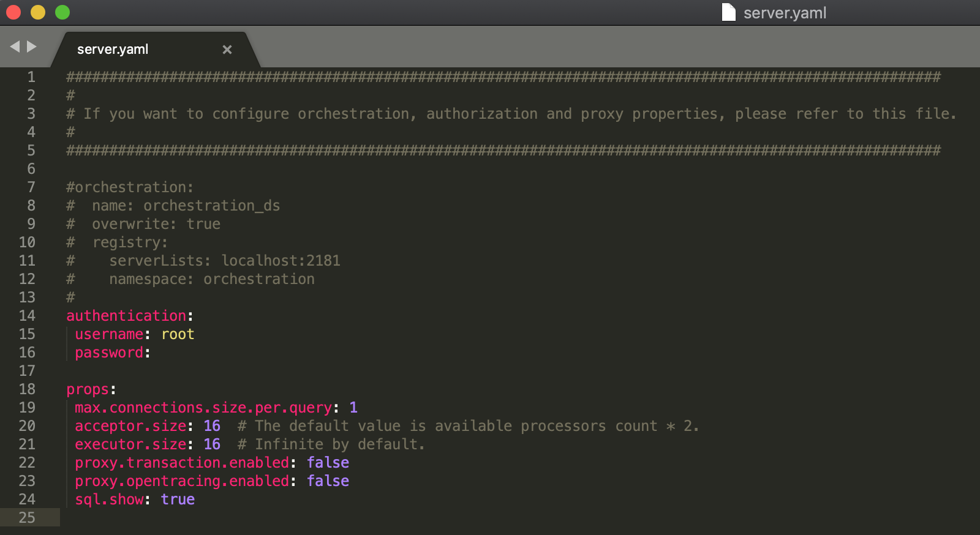Click the false value of proxy.transaction.enabled

[328, 463]
